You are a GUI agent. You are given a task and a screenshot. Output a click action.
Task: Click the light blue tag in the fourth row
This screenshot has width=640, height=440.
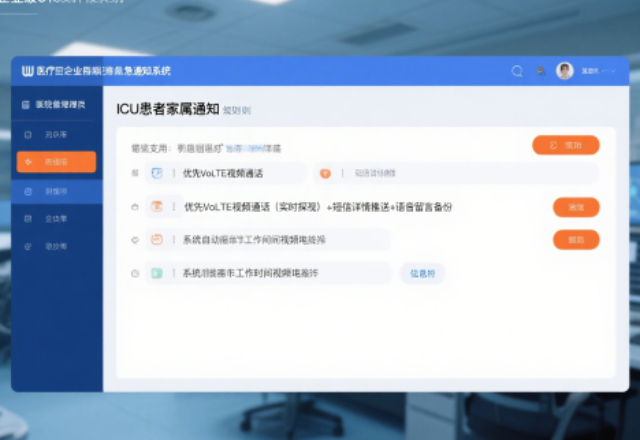click(x=422, y=273)
